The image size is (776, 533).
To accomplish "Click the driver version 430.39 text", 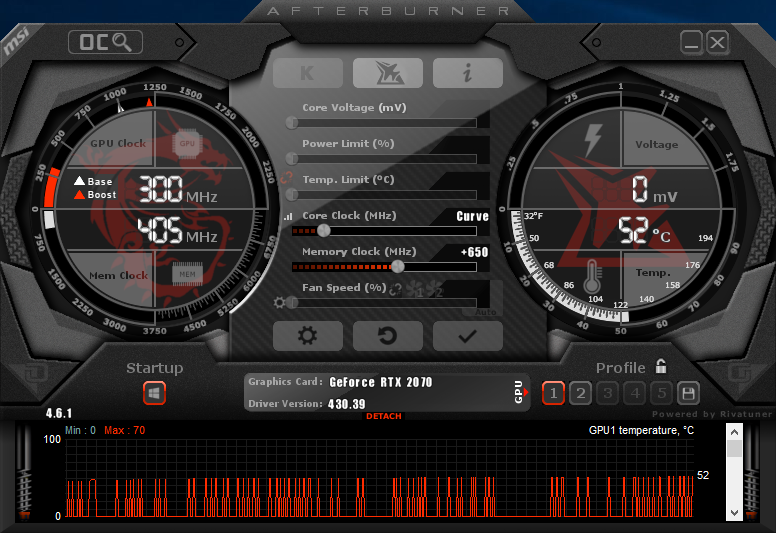I will point(346,404).
